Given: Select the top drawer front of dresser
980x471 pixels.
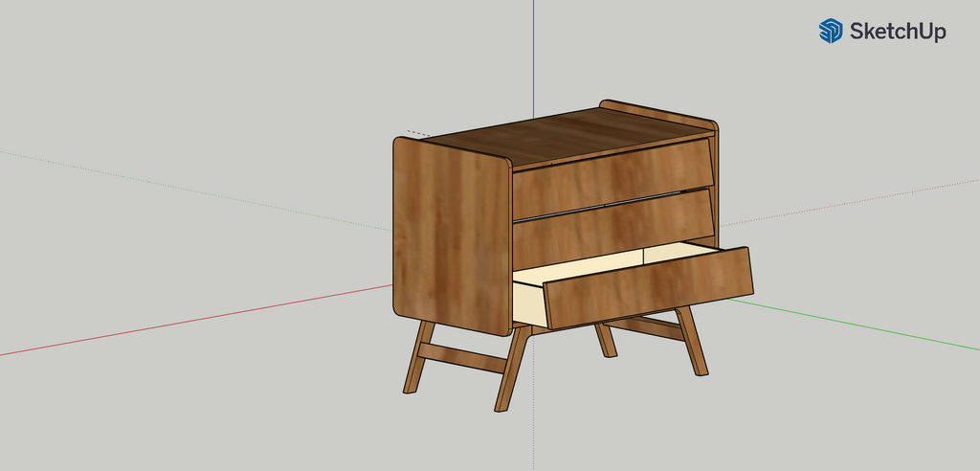Looking at the screenshot, I should pos(612,178).
